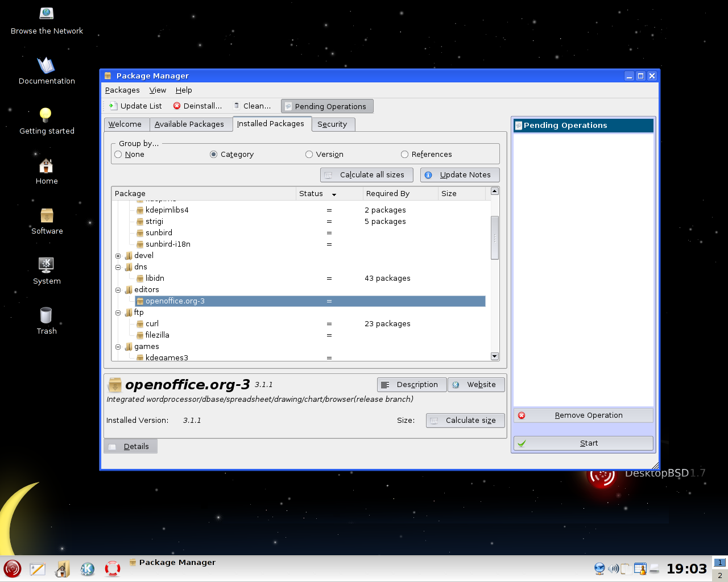The image size is (728, 582).
Task: Collapse the dns category
Action: (118, 267)
